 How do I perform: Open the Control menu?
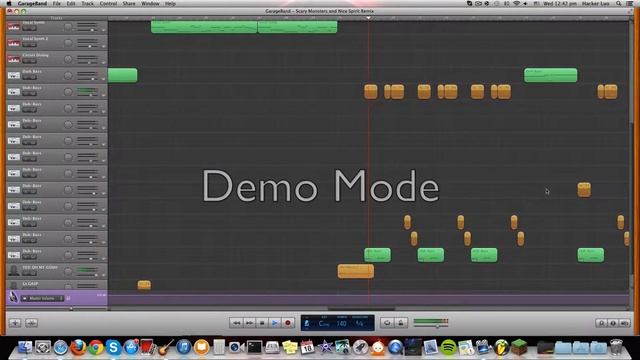point(108,3)
